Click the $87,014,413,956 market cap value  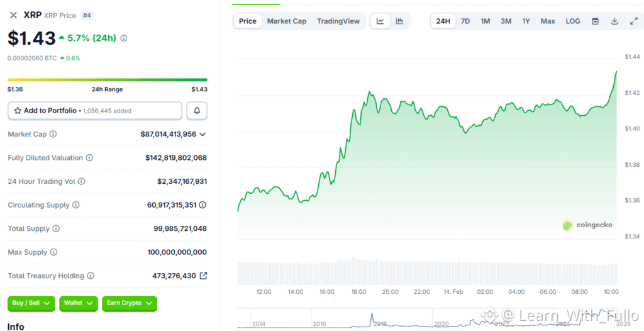[169, 134]
